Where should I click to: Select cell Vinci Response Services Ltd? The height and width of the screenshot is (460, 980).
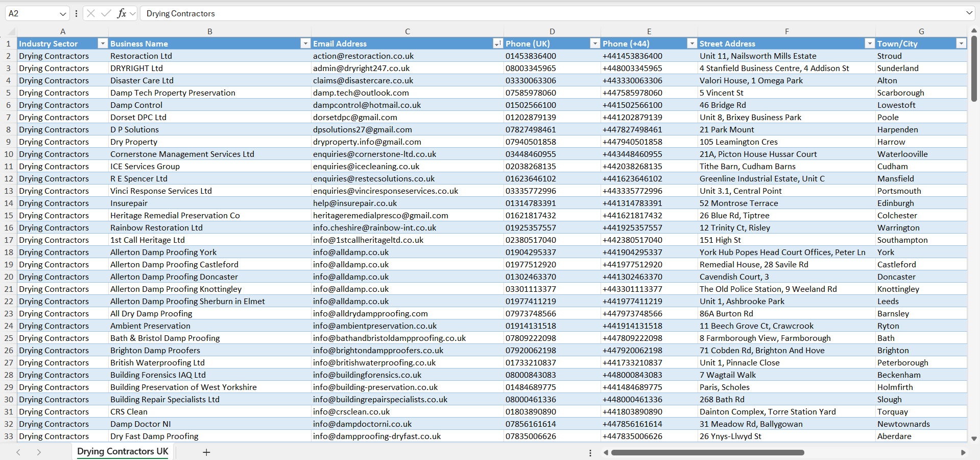click(209, 191)
